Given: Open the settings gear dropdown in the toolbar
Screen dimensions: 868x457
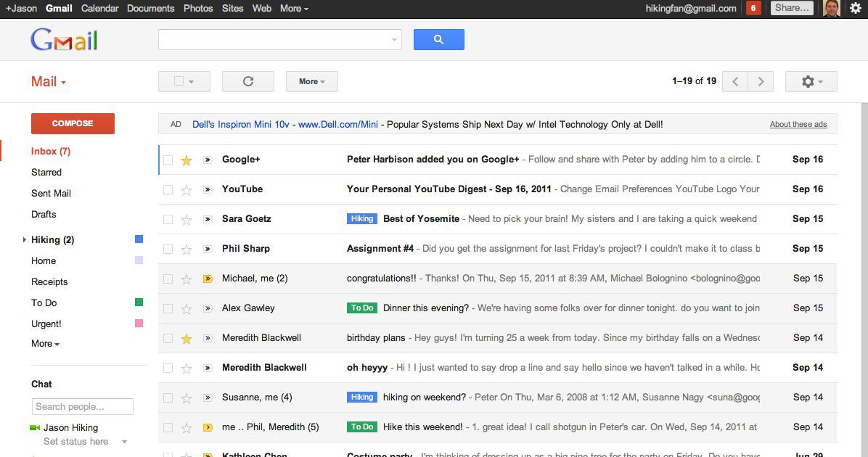Looking at the screenshot, I should pyautogui.click(x=811, y=81).
